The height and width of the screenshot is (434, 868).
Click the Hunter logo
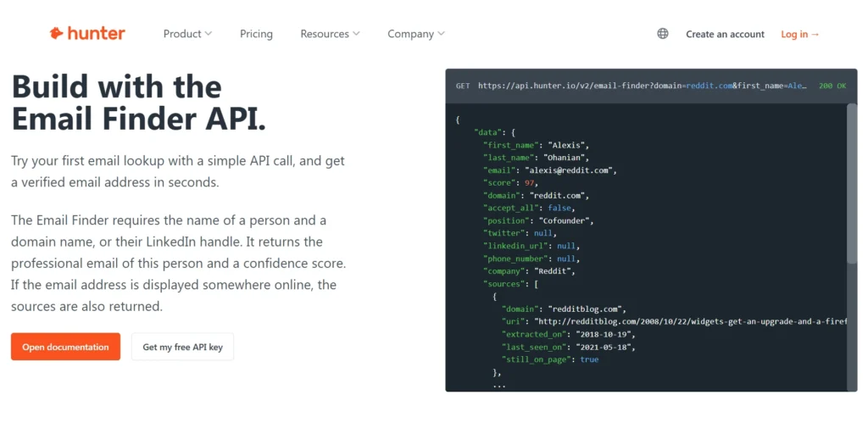tap(87, 34)
